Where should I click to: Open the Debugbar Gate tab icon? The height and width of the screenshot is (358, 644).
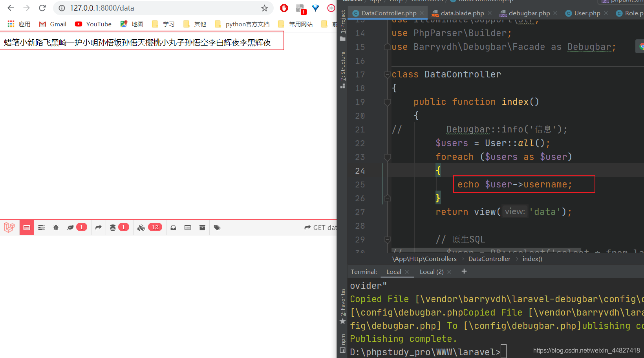pos(188,228)
